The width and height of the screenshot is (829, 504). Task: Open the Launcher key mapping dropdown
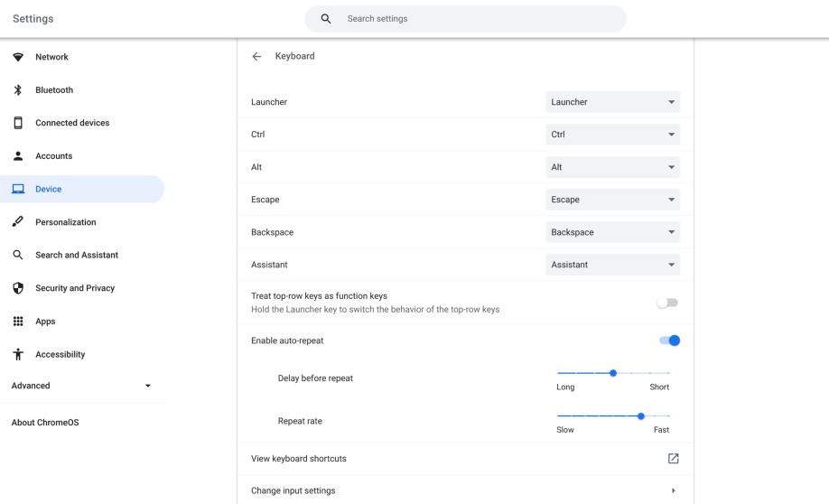(x=613, y=102)
